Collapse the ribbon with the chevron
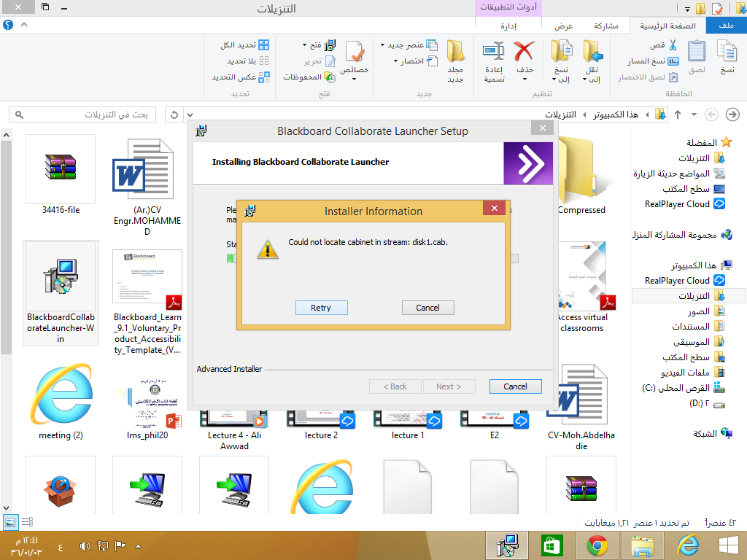The image size is (747, 560). [x=24, y=24]
